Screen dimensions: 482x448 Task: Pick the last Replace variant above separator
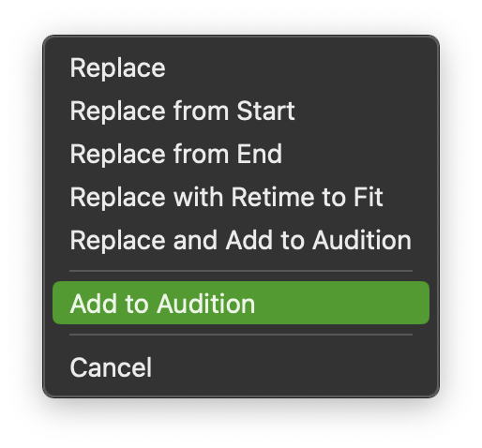(x=241, y=240)
